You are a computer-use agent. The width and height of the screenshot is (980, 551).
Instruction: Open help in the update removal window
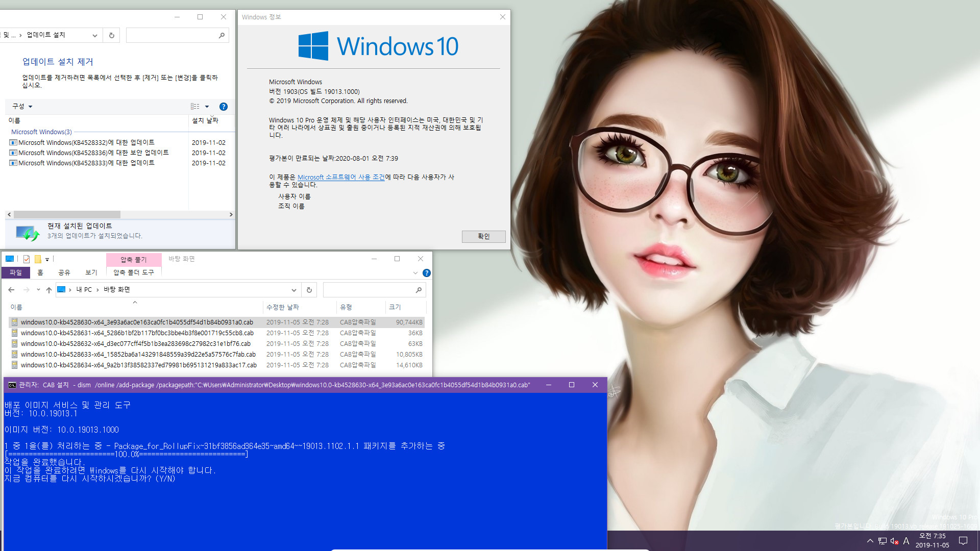click(223, 107)
